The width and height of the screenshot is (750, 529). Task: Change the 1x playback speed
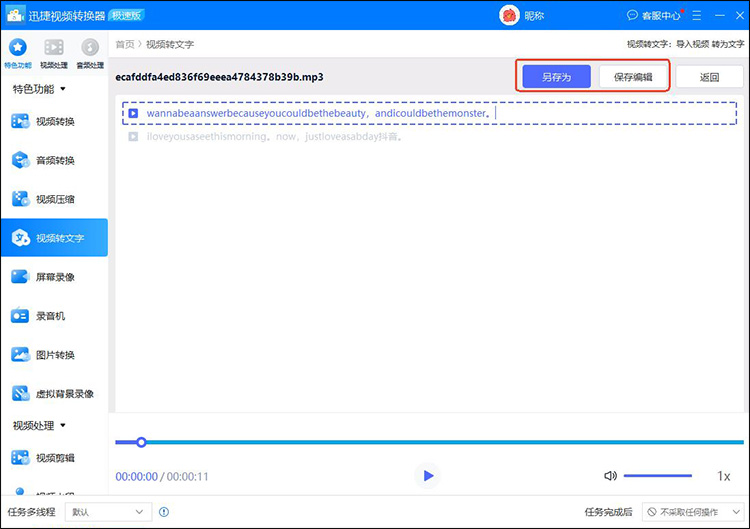(x=723, y=476)
